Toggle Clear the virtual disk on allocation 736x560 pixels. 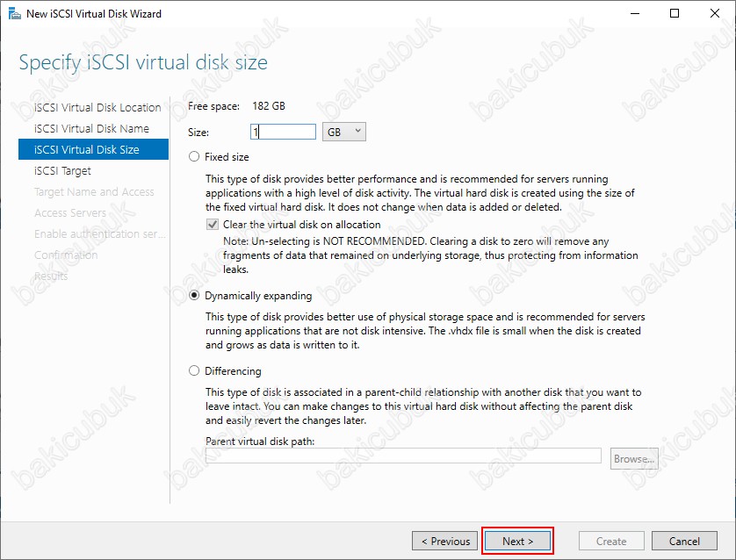pyautogui.click(x=213, y=225)
